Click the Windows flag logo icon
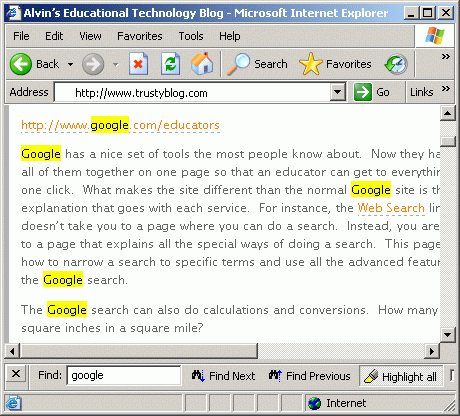 (435, 35)
